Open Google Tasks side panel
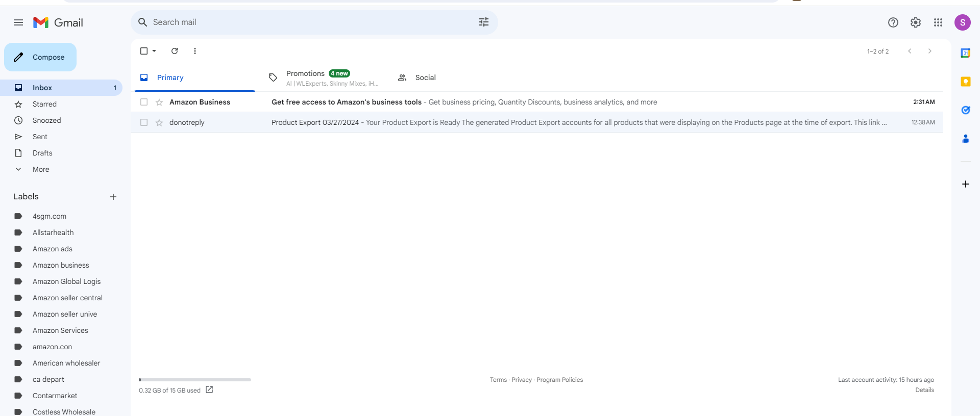The height and width of the screenshot is (416, 980). point(966,110)
